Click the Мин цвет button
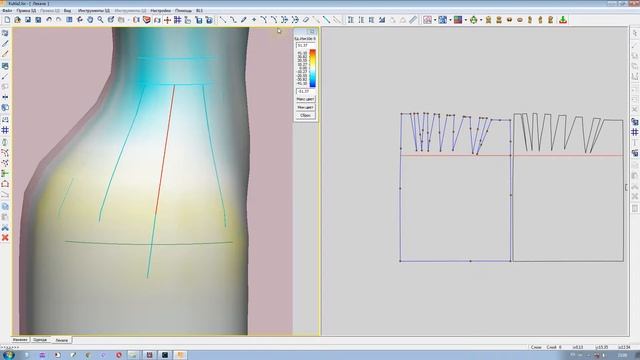Image resolution: width=640 pixels, height=360 pixels. (x=305, y=107)
